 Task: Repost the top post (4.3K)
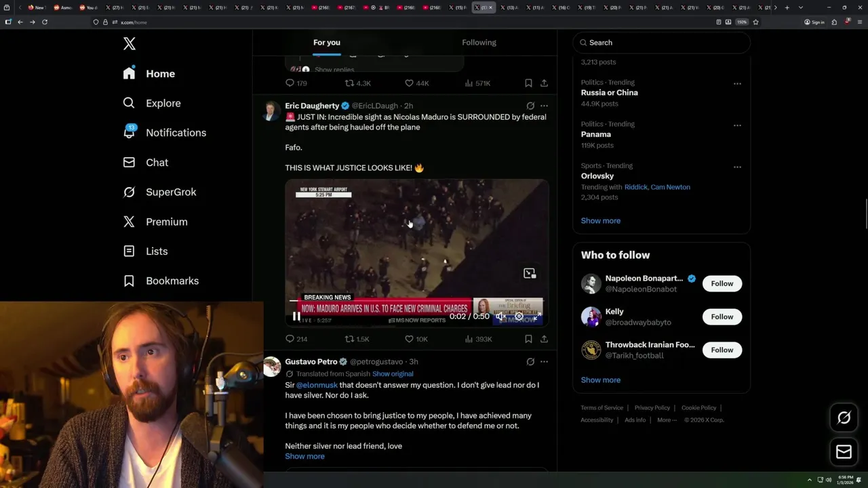357,83
